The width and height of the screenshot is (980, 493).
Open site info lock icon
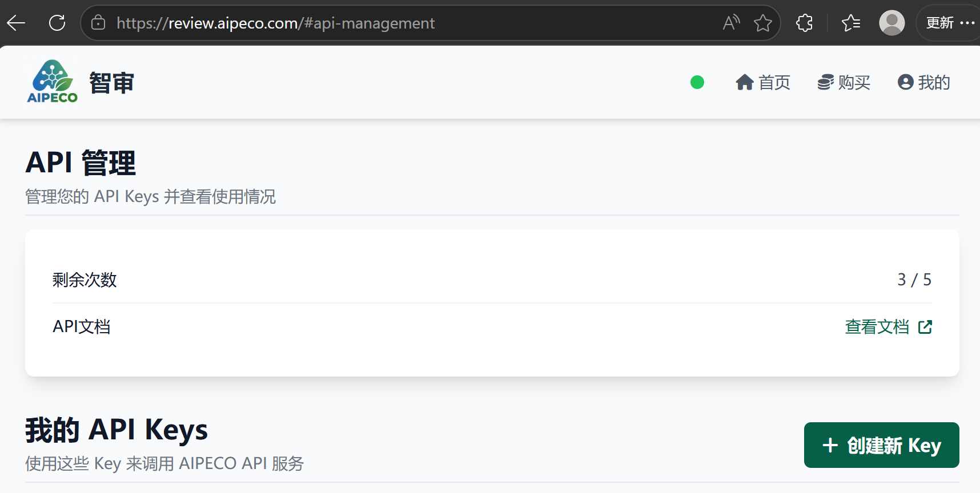98,23
